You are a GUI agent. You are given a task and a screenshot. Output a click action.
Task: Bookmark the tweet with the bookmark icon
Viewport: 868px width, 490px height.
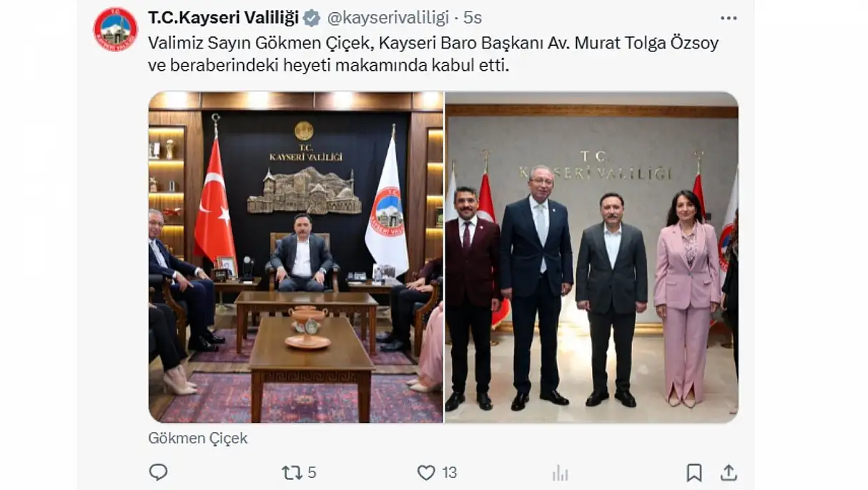(x=694, y=472)
